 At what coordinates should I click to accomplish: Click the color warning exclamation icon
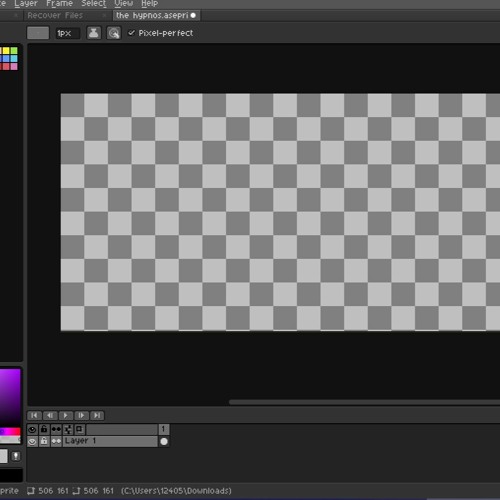[x=16, y=456]
